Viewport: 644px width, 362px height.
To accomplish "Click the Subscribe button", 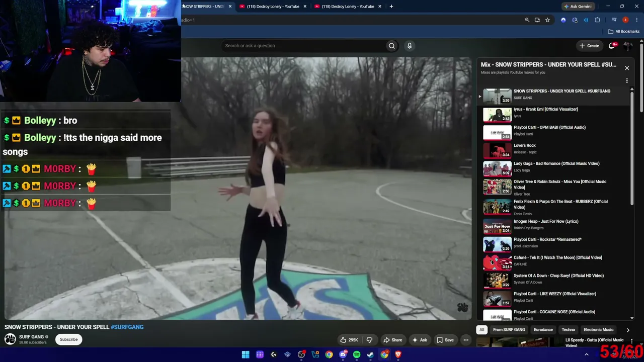I will 69,340.
